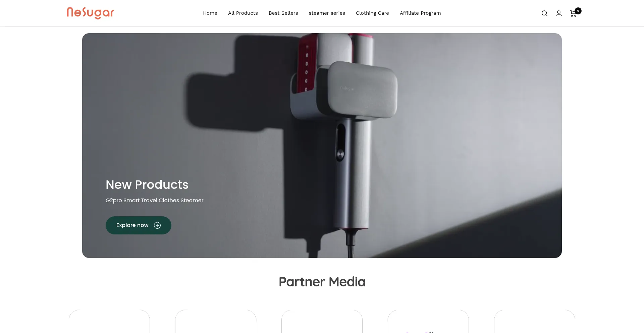Click G2pro Smart Travel Clothes Steamer text
Image resolution: width=644 pixels, height=333 pixels.
click(155, 200)
